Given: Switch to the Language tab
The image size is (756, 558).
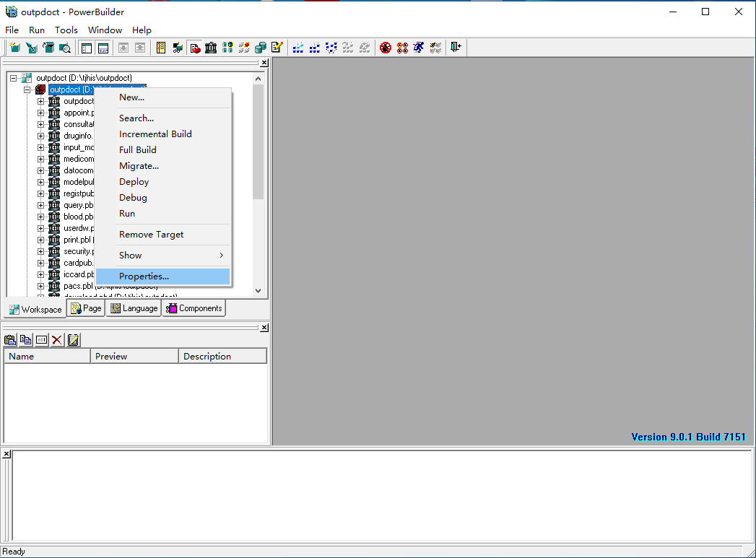Looking at the screenshot, I should click(x=134, y=308).
